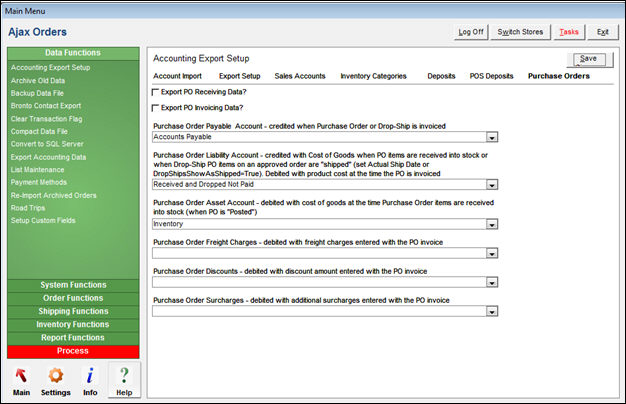Switch to POS Deposits tab
This screenshot has height=404, width=626.
[491, 76]
